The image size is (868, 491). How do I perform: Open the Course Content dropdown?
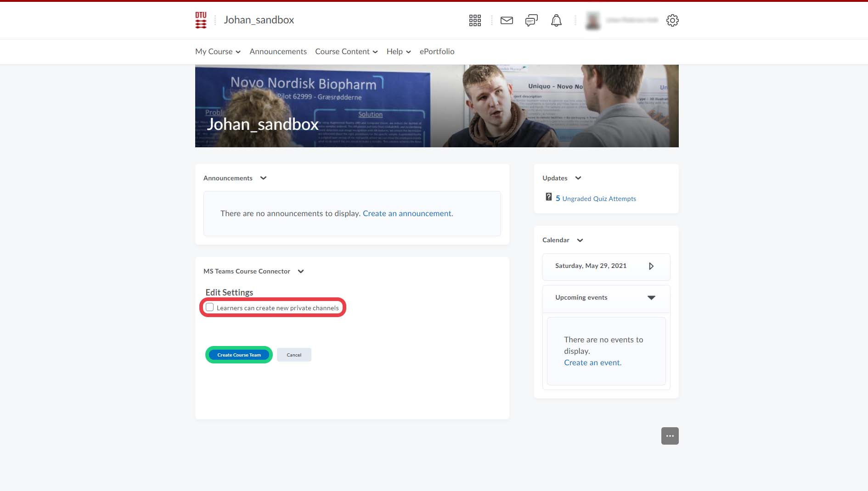[x=346, y=51]
